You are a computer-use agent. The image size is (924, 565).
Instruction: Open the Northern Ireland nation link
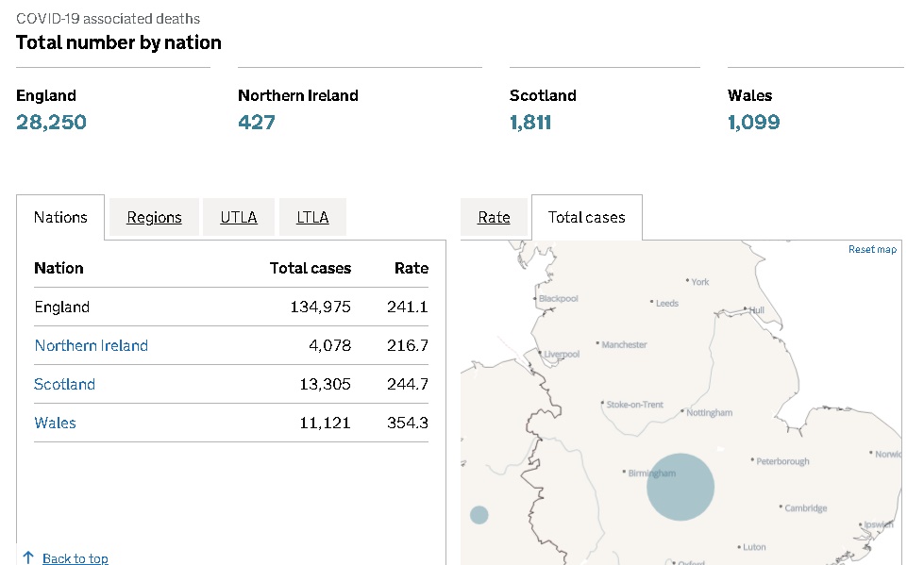[x=91, y=345]
